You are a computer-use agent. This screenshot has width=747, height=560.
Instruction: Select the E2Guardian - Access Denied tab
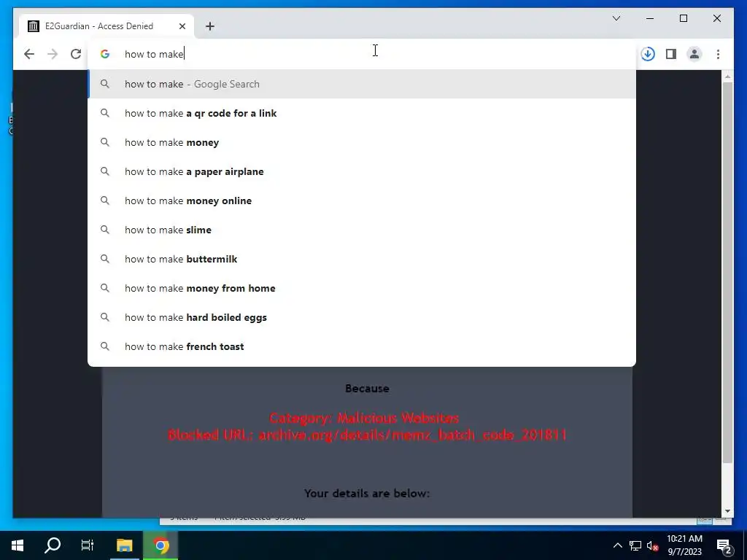107,26
